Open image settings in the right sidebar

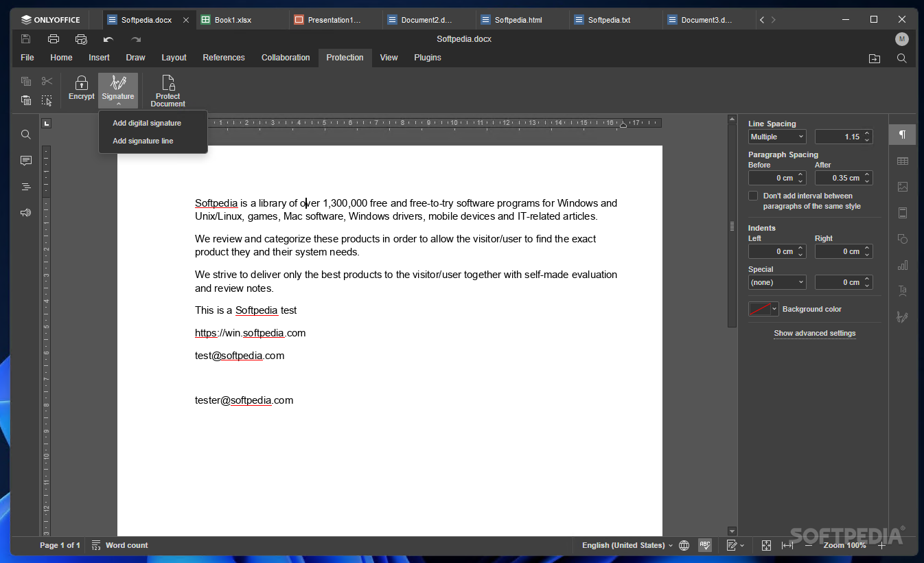click(x=903, y=187)
